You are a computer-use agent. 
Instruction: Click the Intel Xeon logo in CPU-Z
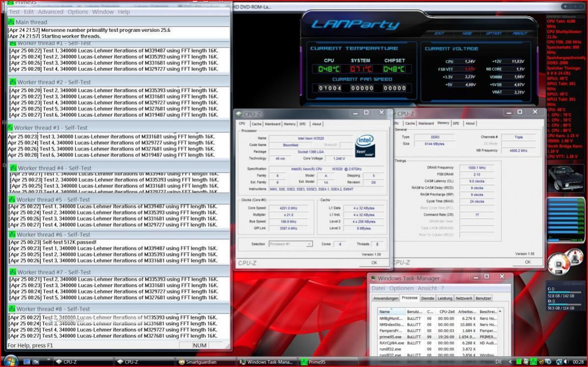365,146
